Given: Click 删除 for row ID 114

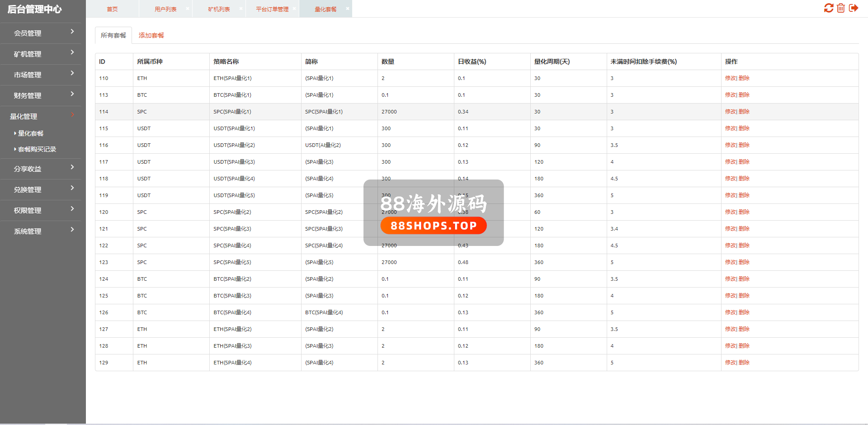Looking at the screenshot, I should coord(744,112).
